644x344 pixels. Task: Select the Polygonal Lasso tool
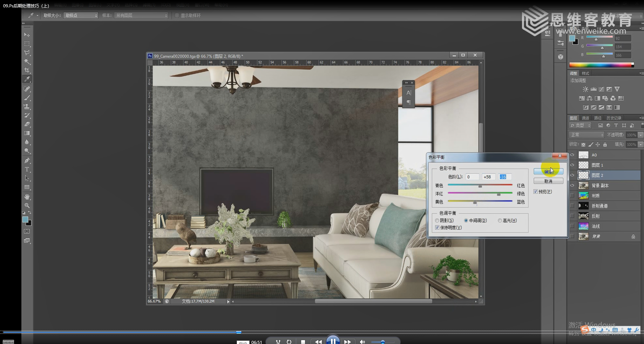tap(27, 53)
